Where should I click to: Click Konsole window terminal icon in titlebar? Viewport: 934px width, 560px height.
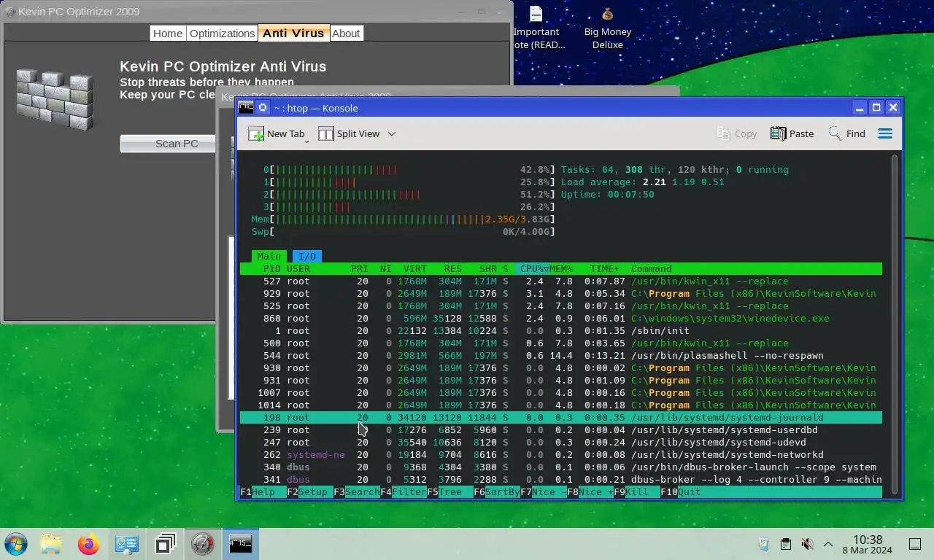(x=246, y=107)
